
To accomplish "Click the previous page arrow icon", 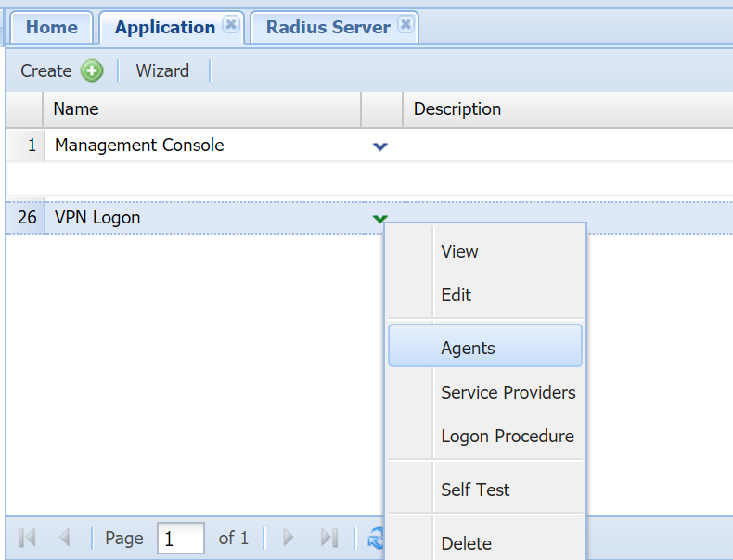I will click(64, 538).
